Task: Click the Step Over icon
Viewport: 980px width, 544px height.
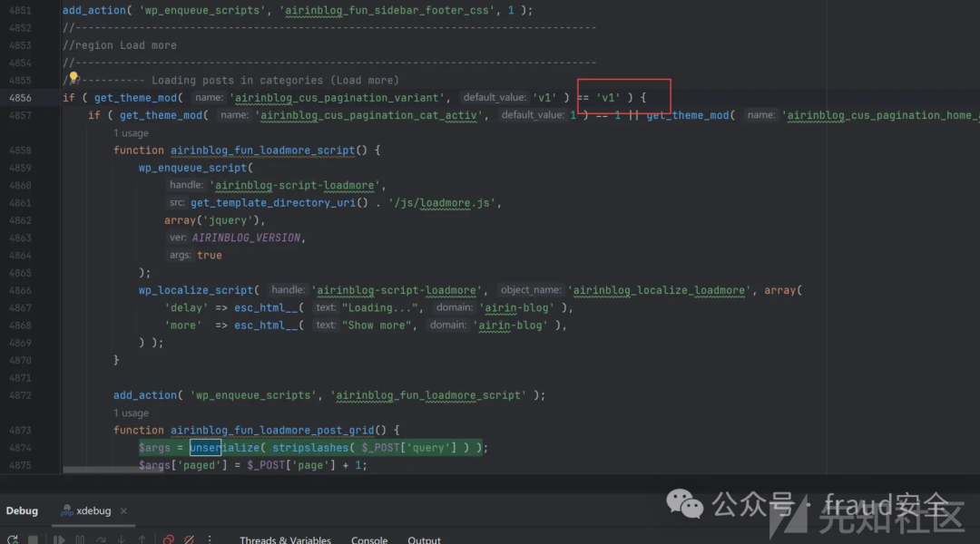Action: point(101,539)
